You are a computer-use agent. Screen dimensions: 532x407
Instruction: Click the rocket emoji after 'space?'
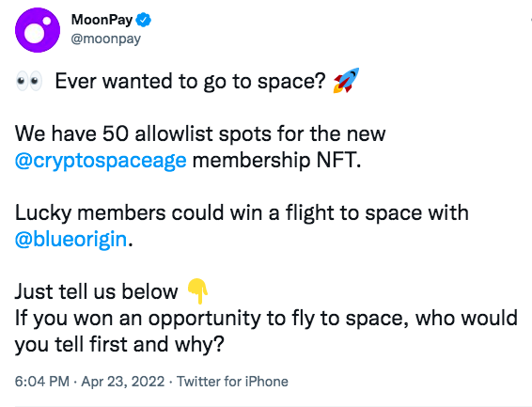346,81
